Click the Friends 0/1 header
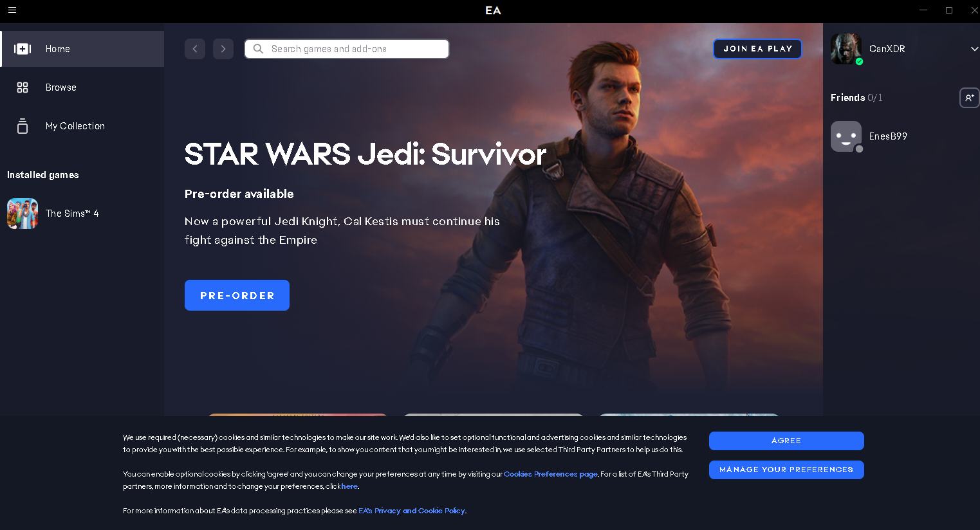Image resolution: width=980 pixels, height=530 pixels. [x=856, y=98]
